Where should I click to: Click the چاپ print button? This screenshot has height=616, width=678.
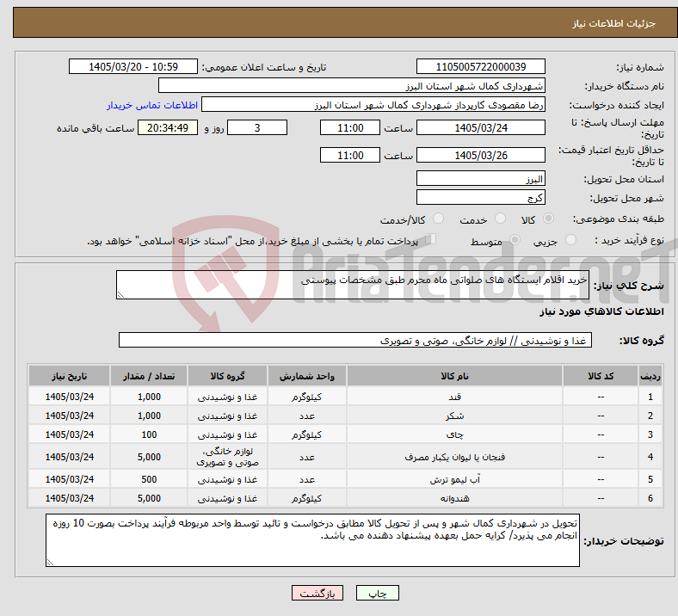coord(377,593)
